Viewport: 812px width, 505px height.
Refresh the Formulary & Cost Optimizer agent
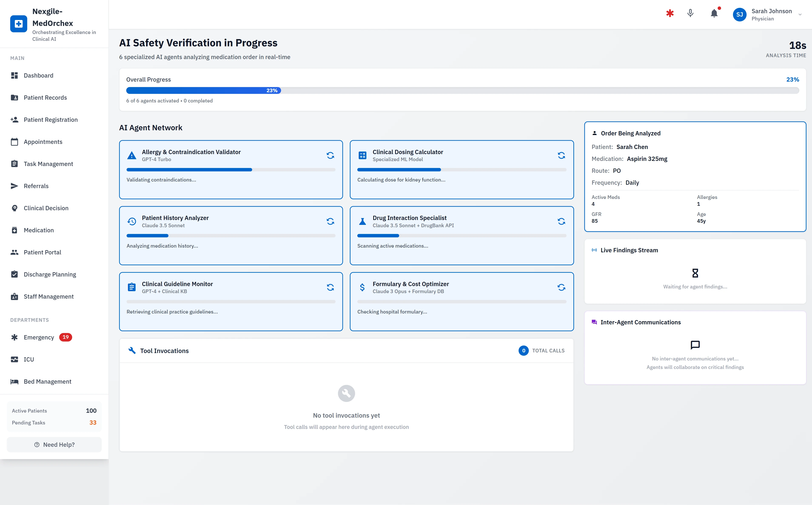click(561, 287)
